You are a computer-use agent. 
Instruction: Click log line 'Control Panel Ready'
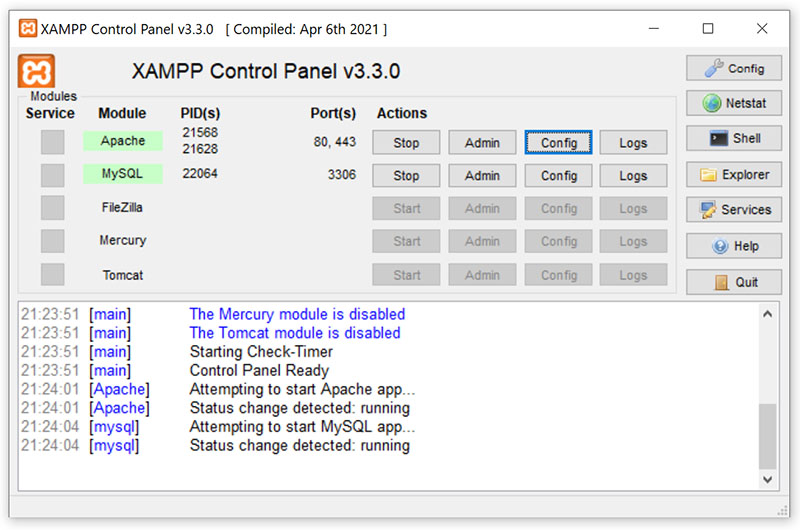pyautogui.click(x=259, y=371)
